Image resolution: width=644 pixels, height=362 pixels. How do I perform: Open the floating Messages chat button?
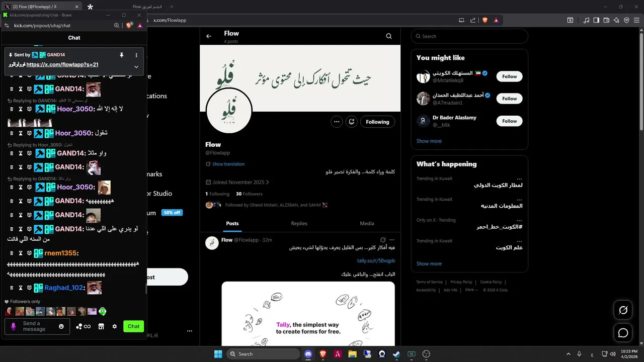(623, 333)
